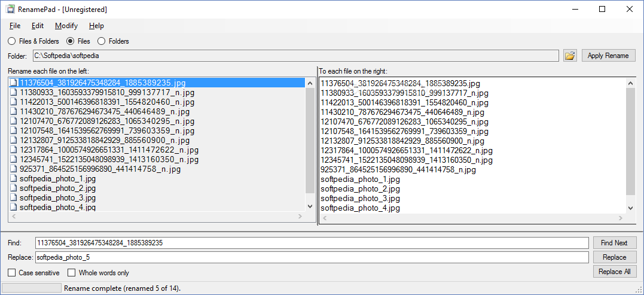Enable the Case sensitive checkbox
The image size is (644, 295).
(33, 272)
